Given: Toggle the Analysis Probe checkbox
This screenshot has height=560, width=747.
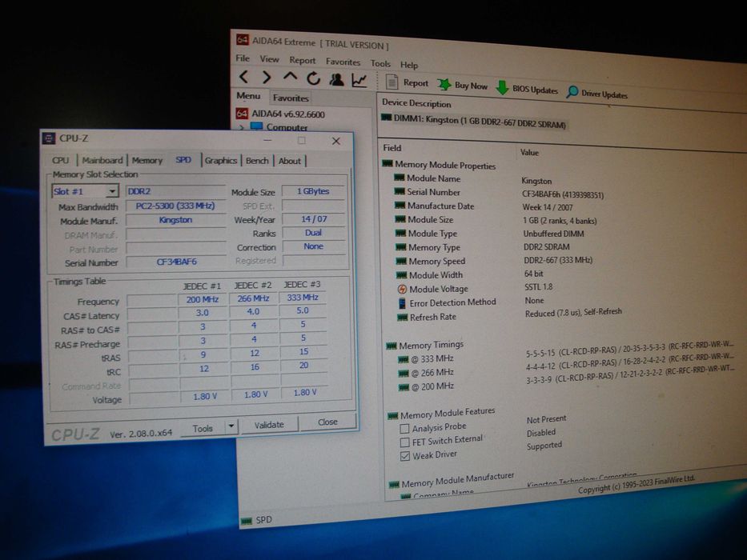Looking at the screenshot, I should pos(404,429).
